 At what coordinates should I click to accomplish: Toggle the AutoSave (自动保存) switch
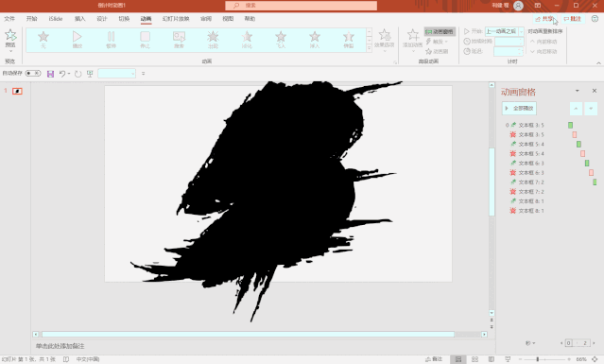pyautogui.click(x=33, y=73)
